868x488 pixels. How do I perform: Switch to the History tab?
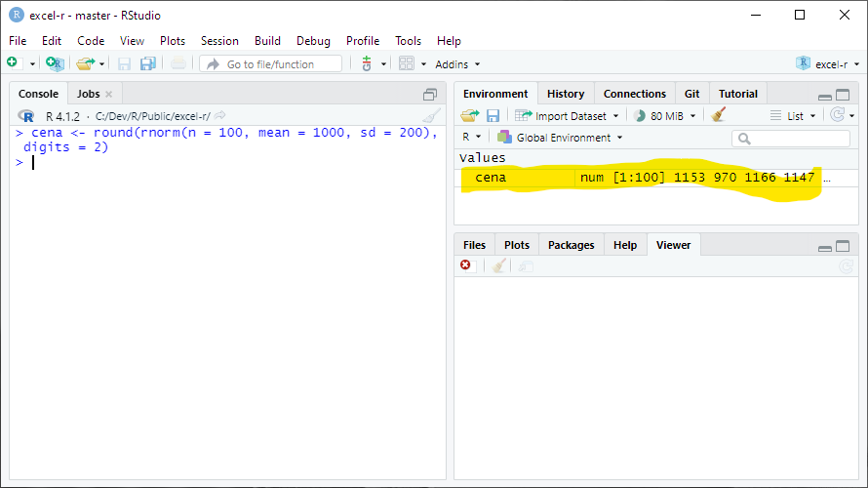tap(566, 94)
